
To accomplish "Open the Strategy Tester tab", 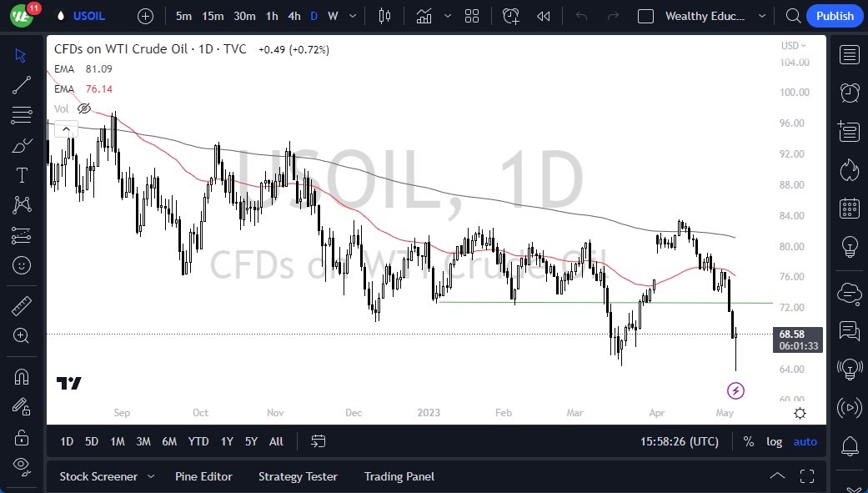I will pos(298,476).
